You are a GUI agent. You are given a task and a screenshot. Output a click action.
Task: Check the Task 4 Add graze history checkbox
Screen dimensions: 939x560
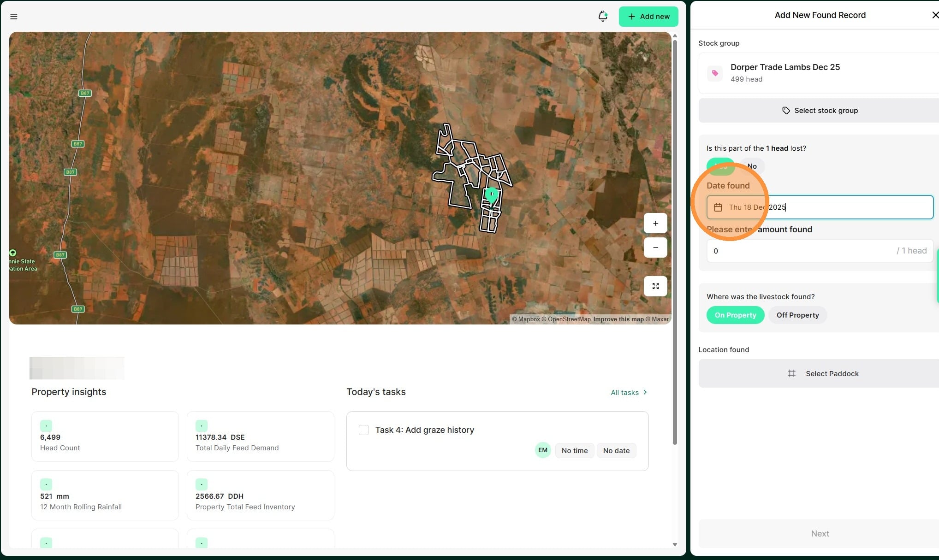coord(364,430)
